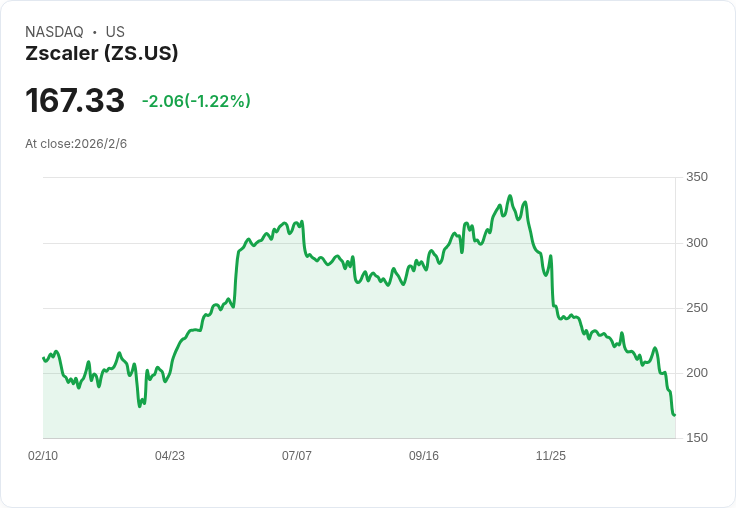Click the 350 y-axis label
736x508 pixels.
coord(697,177)
